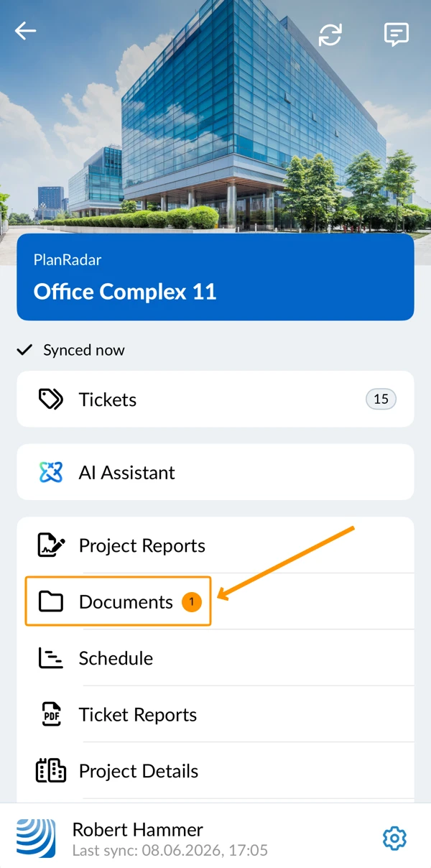Open the settings gear icon
Screen dimensions: 431x868
coord(394,838)
